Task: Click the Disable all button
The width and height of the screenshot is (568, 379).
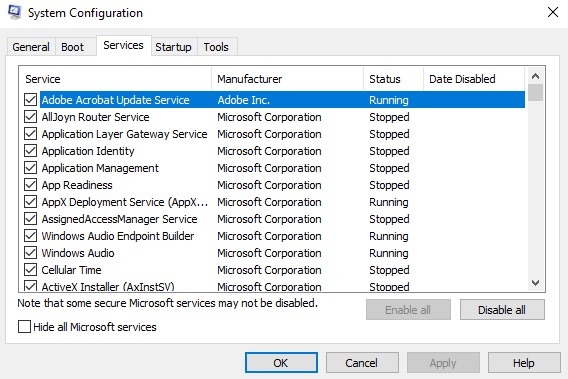Action: [502, 310]
